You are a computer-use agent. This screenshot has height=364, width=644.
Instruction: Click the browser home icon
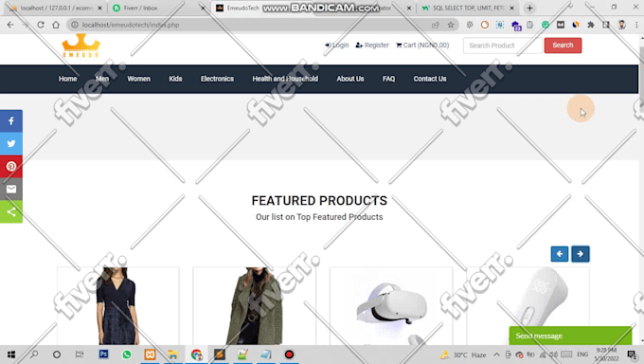[x=56, y=25]
